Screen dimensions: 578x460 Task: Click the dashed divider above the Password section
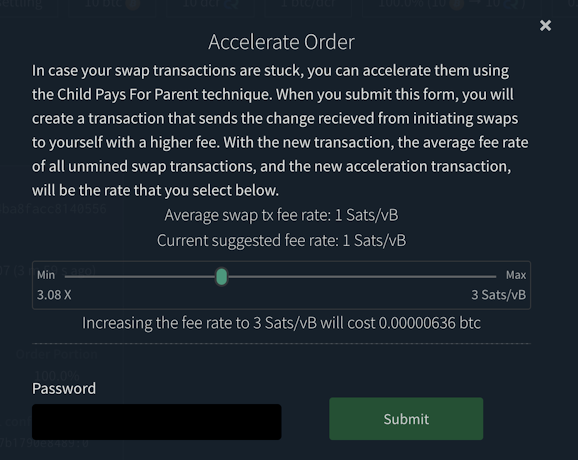point(281,344)
